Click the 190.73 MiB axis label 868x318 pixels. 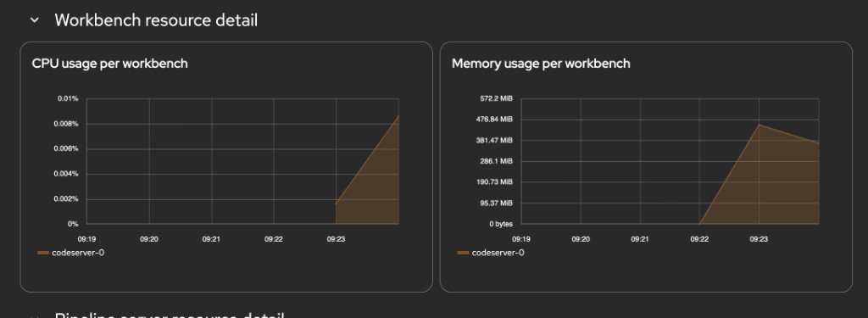pos(494,182)
